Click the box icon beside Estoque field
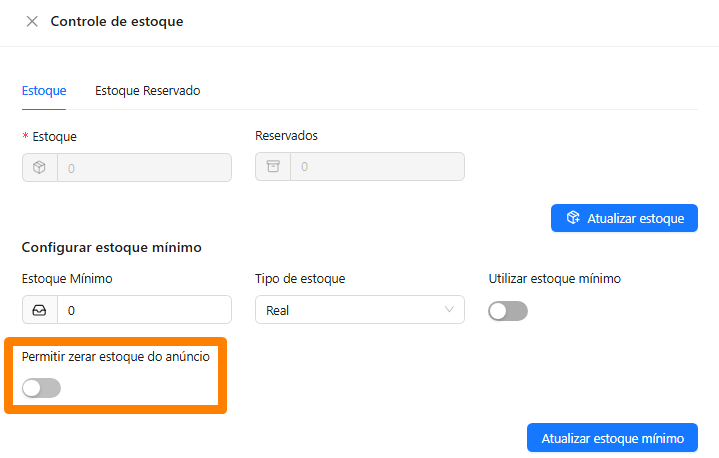Image resolution: width=719 pixels, height=458 pixels. (39, 167)
